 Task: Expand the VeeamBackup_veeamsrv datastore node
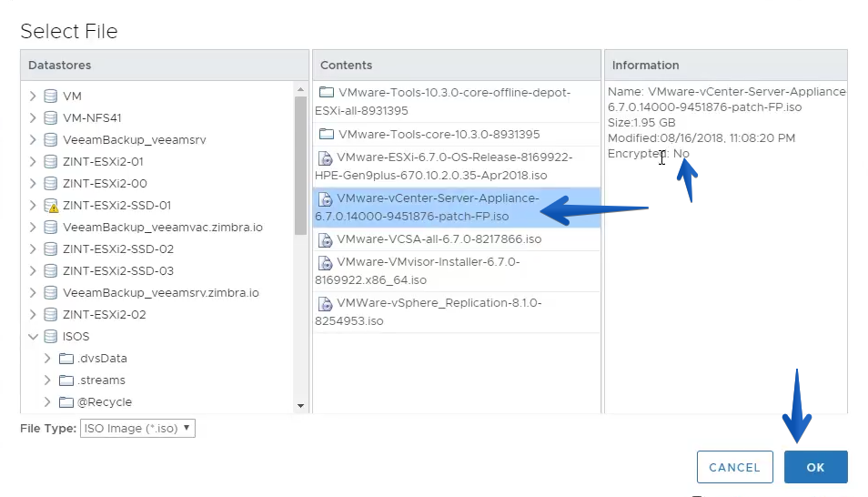33,139
